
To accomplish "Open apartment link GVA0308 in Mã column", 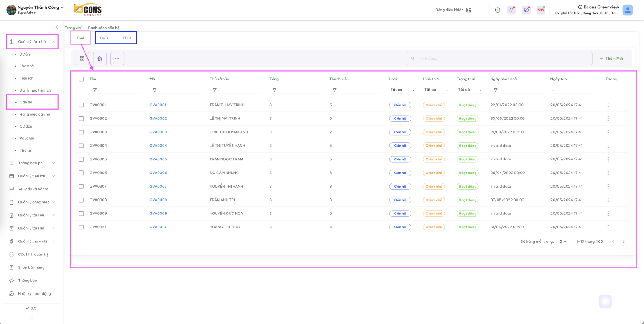I will coord(158,200).
